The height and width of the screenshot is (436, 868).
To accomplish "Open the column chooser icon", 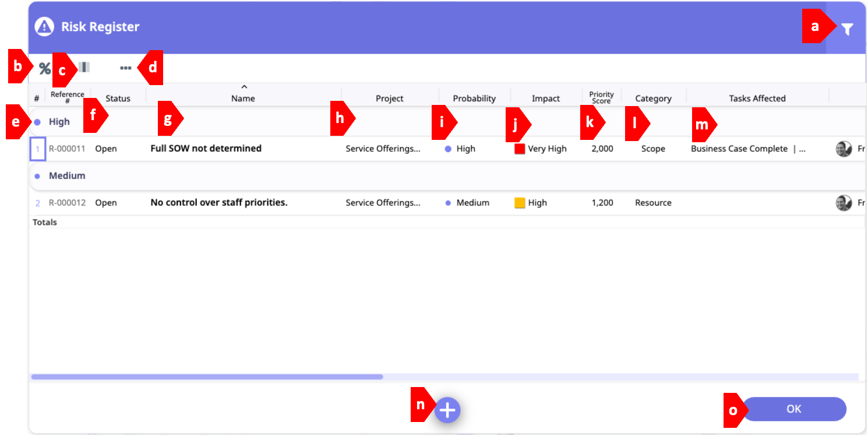I will click(85, 68).
